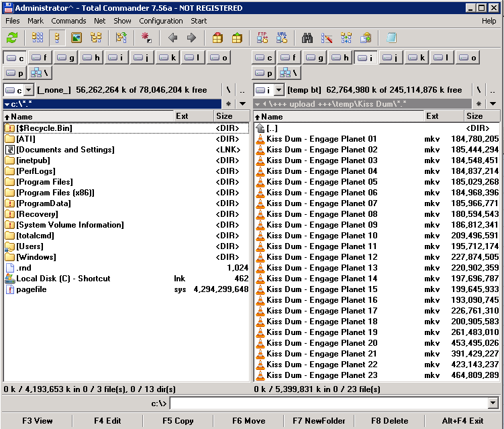
Task: Select drive f in the left drive bar
Action: 40,58
